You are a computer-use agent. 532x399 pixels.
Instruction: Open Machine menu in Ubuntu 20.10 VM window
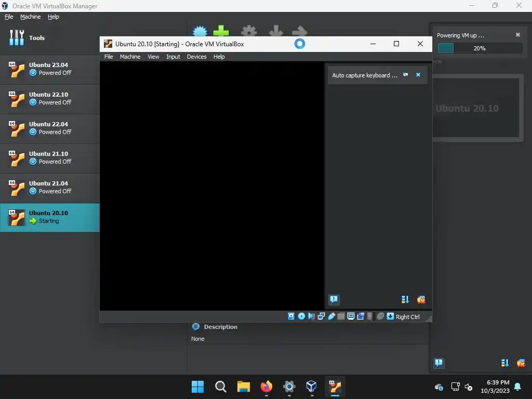(x=130, y=57)
